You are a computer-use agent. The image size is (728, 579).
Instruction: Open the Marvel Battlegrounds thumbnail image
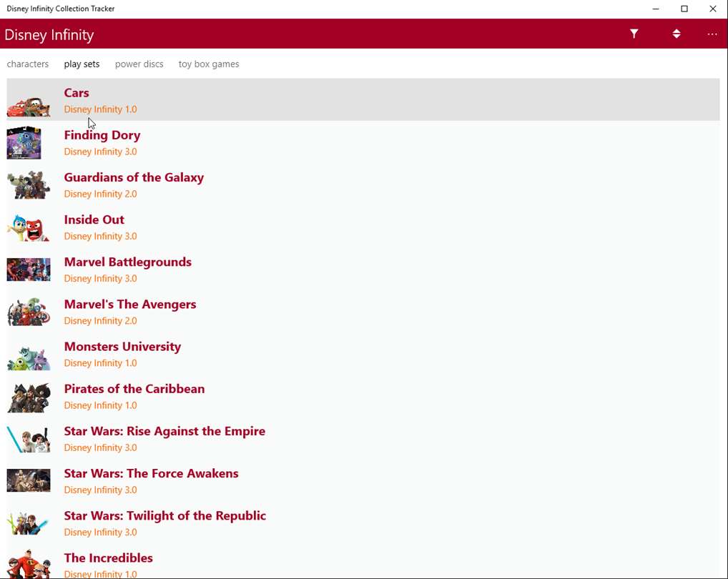tap(29, 269)
